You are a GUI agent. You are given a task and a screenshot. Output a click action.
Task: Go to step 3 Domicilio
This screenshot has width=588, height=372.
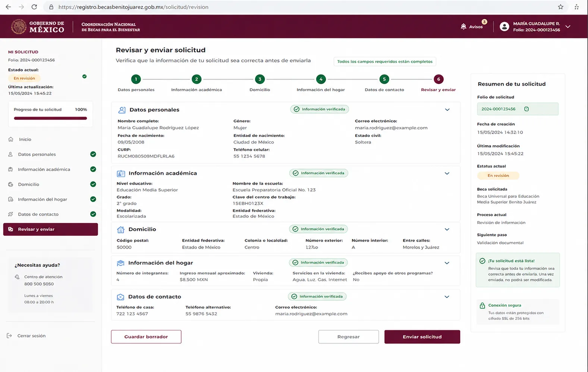tap(260, 79)
